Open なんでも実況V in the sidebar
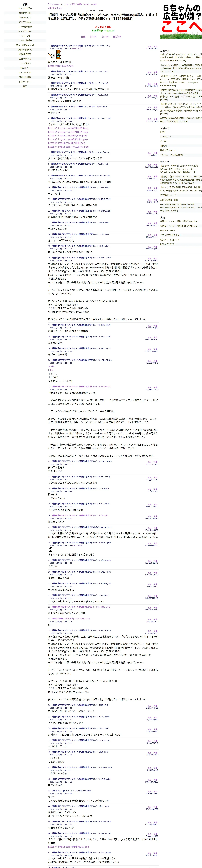The image size is (202, 868). (25, 72)
